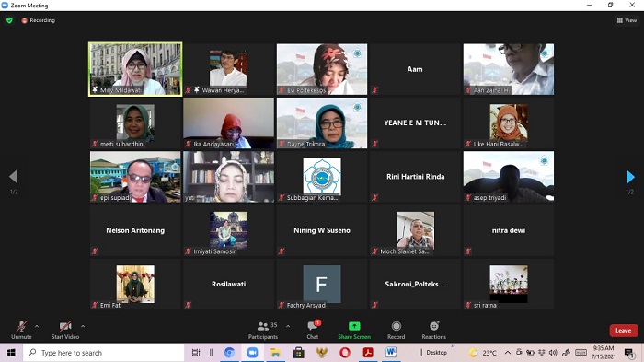The height and width of the screenshot is (362, 644).
Task: Click the Windows search box
Action: click(103, 353)
